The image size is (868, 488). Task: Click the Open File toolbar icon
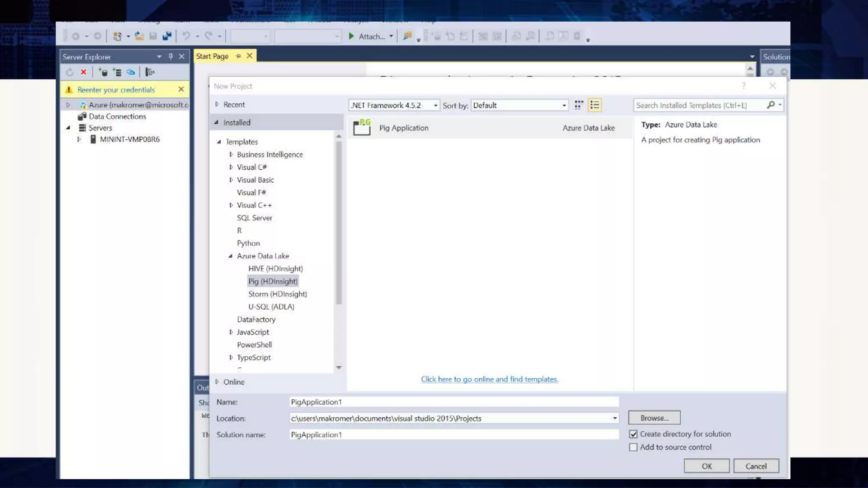pos(139,36)
